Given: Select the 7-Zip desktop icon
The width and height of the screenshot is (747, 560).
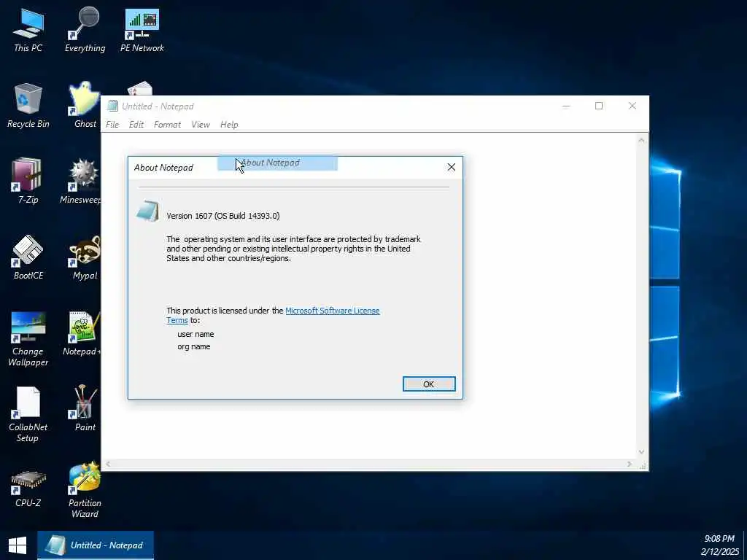Looking at the screenshot, I should pyautogui.click(x=28, y=182).
